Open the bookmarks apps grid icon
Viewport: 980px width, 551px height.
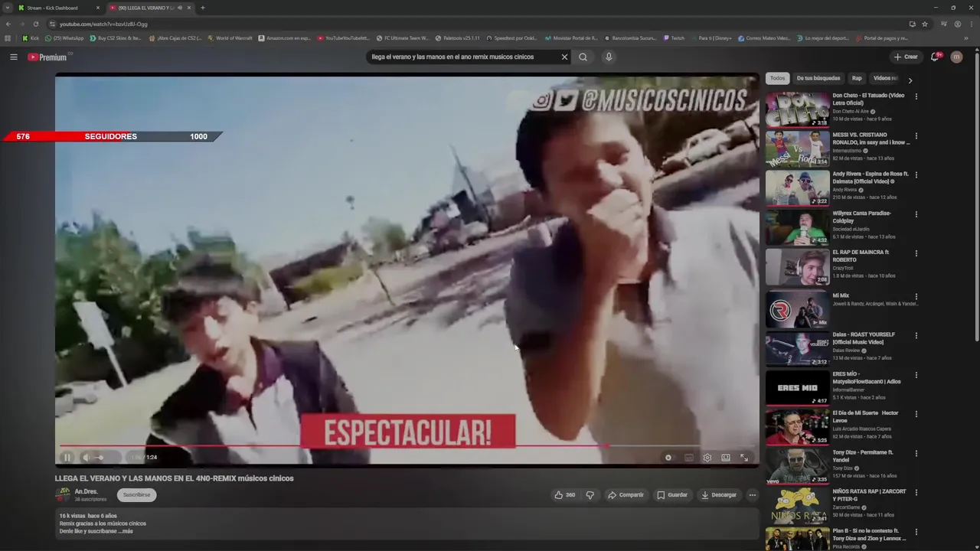tap(8, 37)
